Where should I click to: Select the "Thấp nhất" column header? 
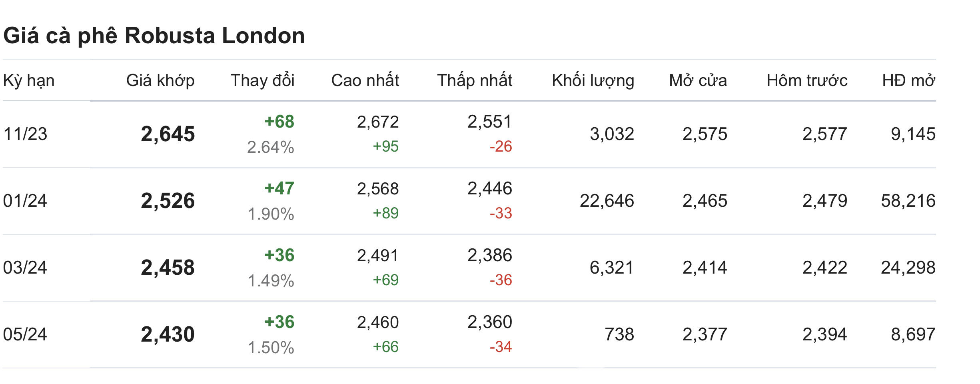point(475,80)
